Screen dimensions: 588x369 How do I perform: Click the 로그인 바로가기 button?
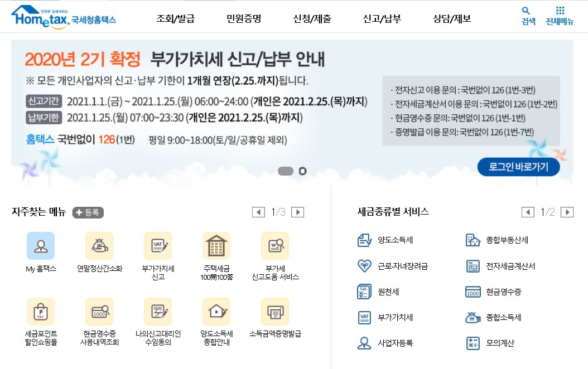click(x=518, y=167)
